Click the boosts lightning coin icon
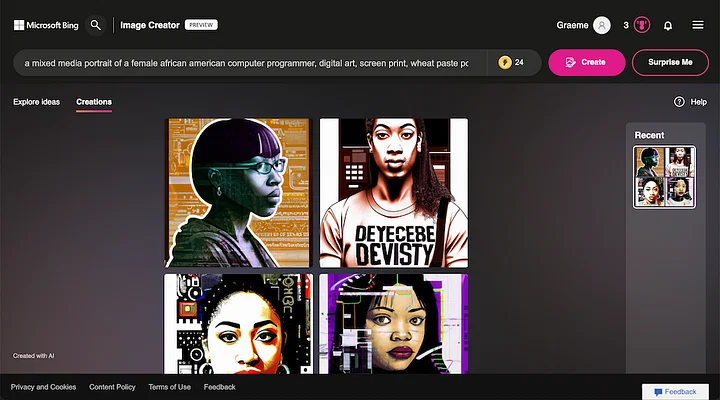This screenshot has width=720, height=400. [505, 62]
